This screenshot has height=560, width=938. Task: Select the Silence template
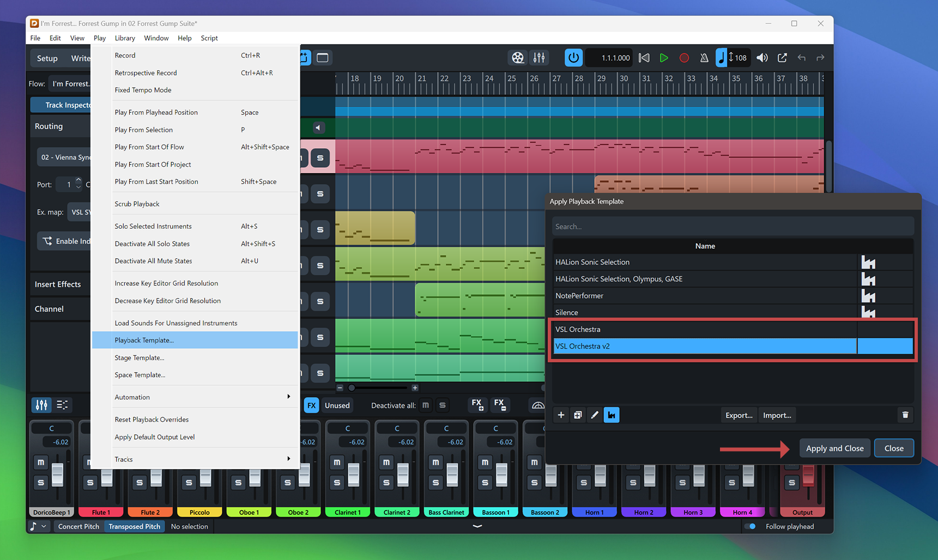tap(733, 312)
